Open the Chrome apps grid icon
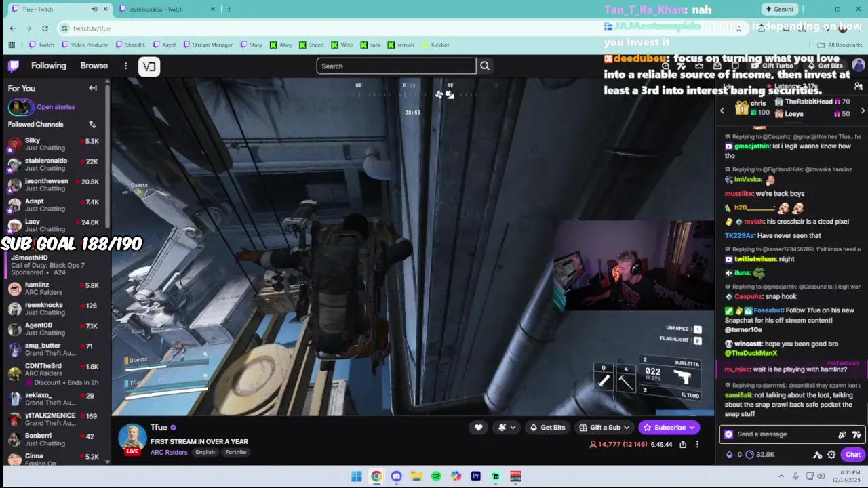Viewport: 868px width, 488px height. click(x=12, y=45)
